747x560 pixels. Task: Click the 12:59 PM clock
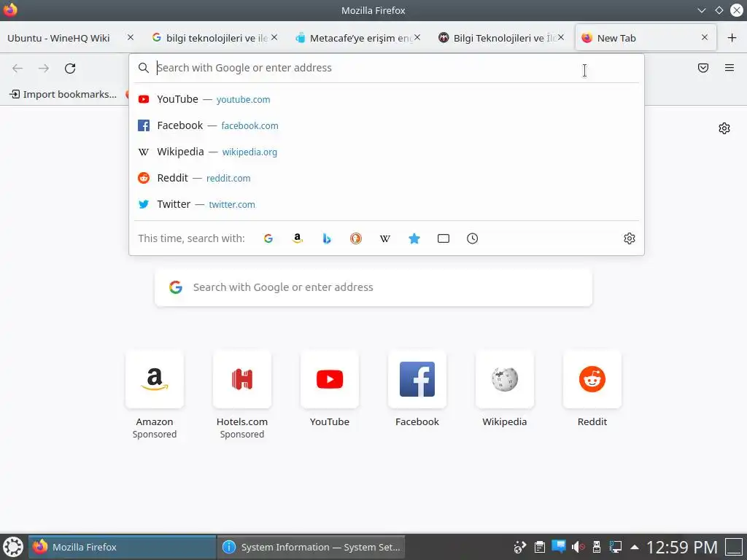pos(682,547)
